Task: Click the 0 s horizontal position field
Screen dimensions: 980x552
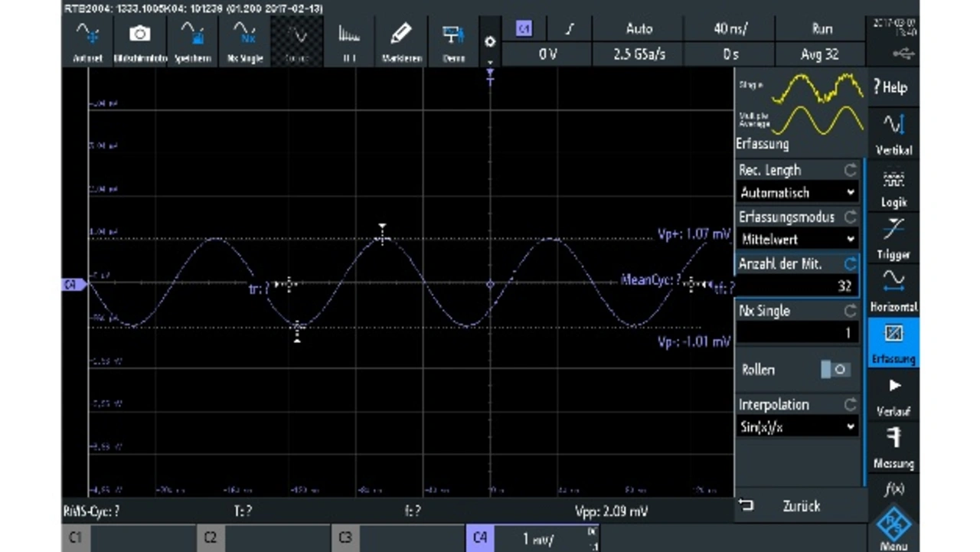Action: pyautogui.click(x=730, y=54)
